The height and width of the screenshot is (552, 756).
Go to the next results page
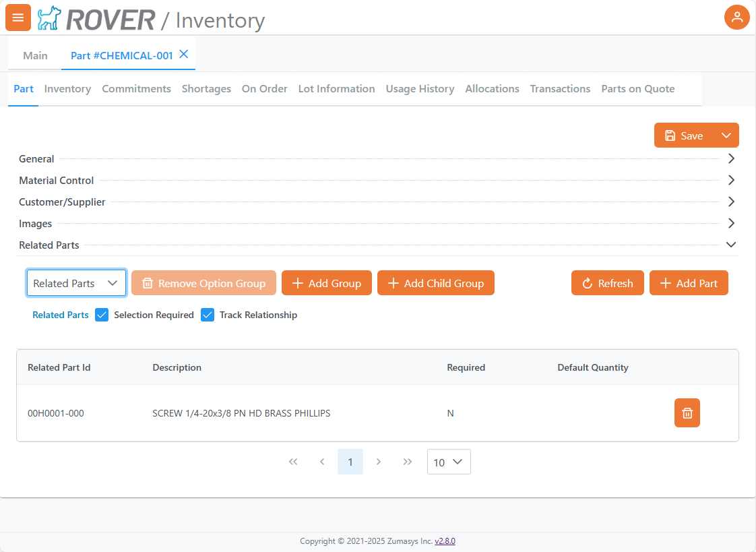tap(379, 462)
